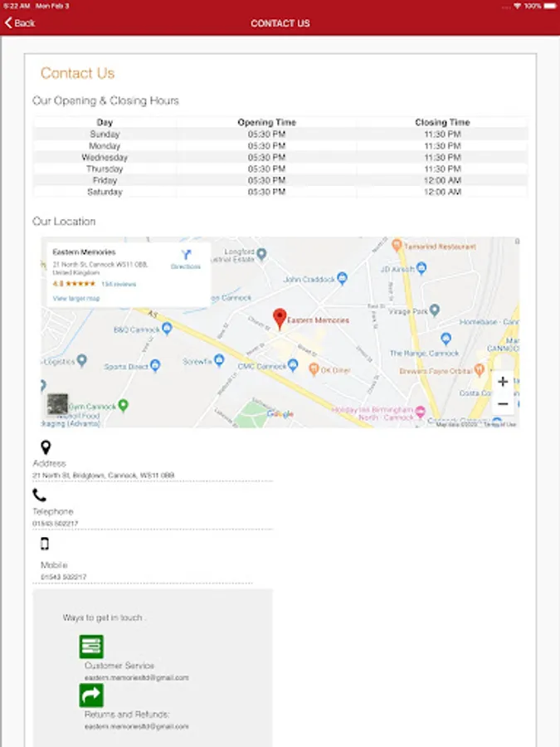Screen dimensions: 560x747
Task: Select the 21 North St Bridgtown address text
Action: tap(104, 475)
